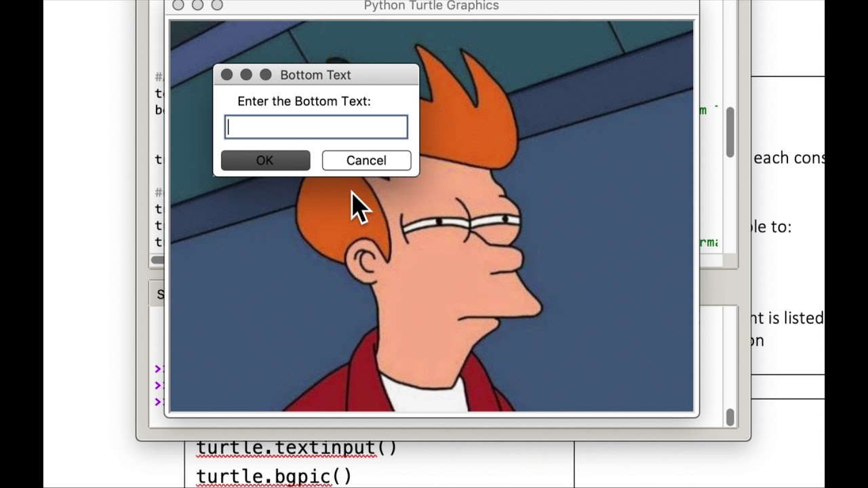Click the upper vertical scrollbar of the editor window
Screen dimensions: 868x488
tap(730, 132)
